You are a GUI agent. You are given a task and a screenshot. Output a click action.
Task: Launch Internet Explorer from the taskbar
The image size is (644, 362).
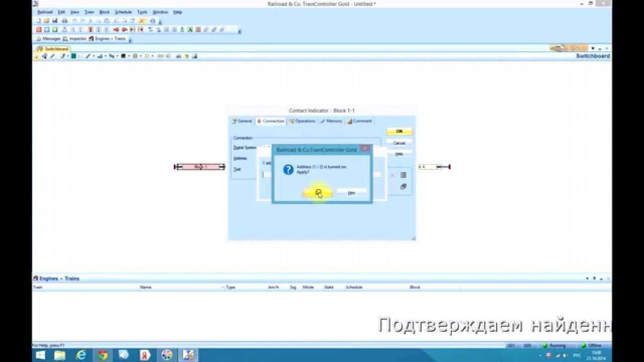[x=81, y=355]
